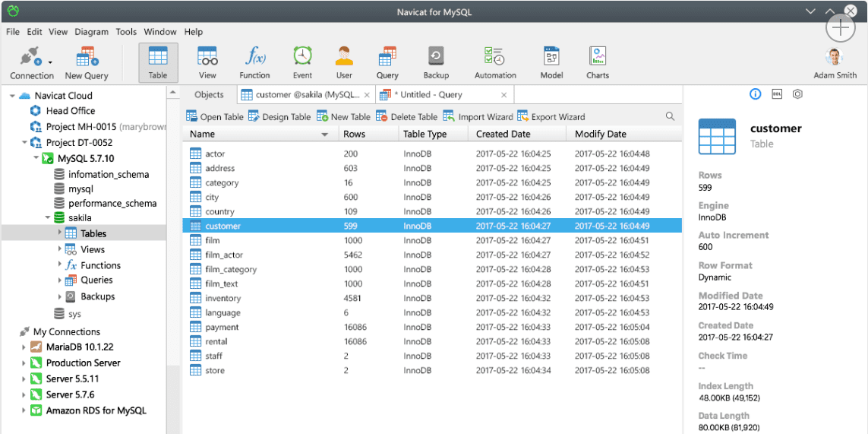The width and height of the screenshot is (868, 434).
Task: Collapse the Navicat Cloud tree node
Action: pyautogui.click(x=11, y=96)
